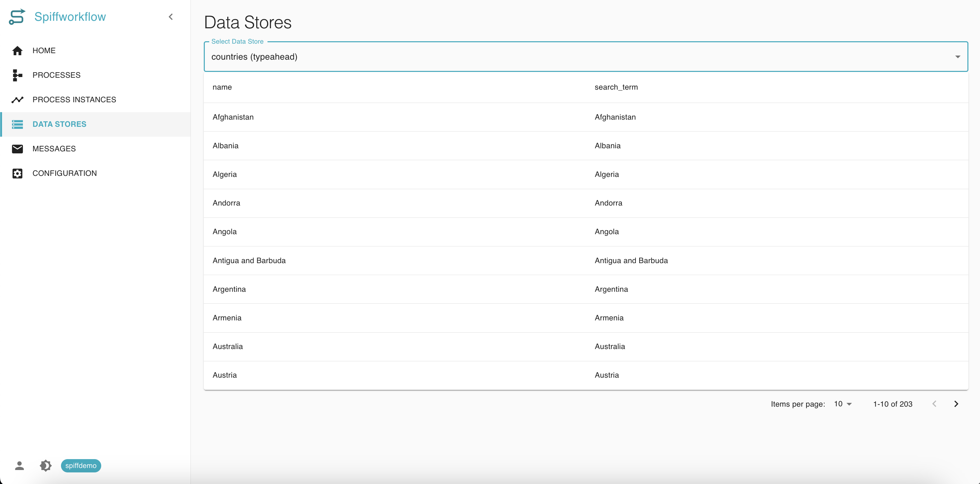Select Armenia in the name column
The image size is (980, 484).
point(227,318)
